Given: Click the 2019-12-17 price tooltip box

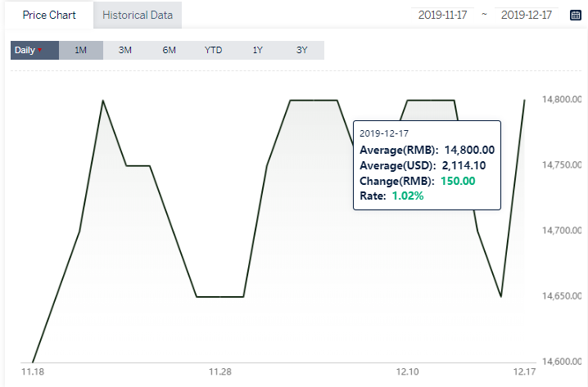Looking at the screenshot, I should click(427, 165).
